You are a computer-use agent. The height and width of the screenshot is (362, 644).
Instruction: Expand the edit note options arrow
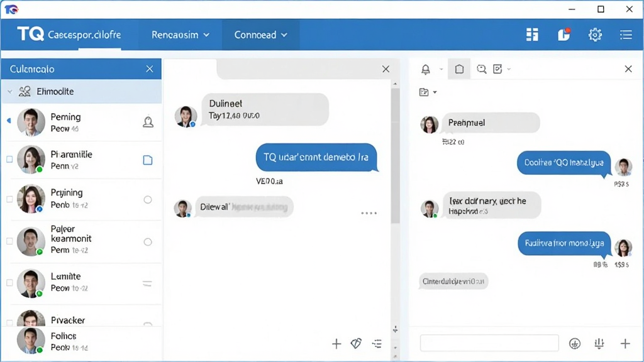coord(509,69)
